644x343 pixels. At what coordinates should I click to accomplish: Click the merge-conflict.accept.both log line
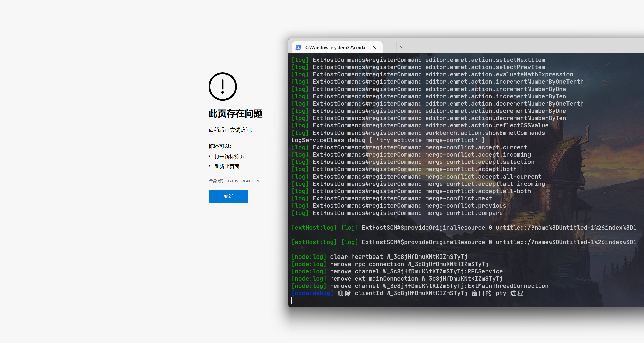[404, 169]
